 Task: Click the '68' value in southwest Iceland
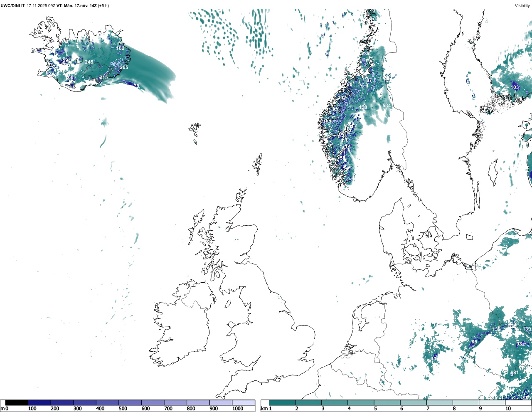click(71, 78)
